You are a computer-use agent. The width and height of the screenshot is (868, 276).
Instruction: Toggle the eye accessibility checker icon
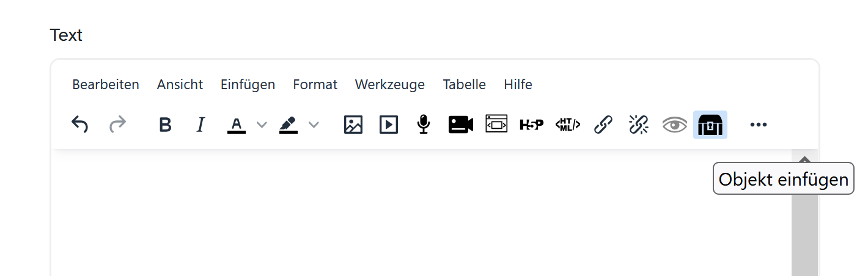click(675, 125)
